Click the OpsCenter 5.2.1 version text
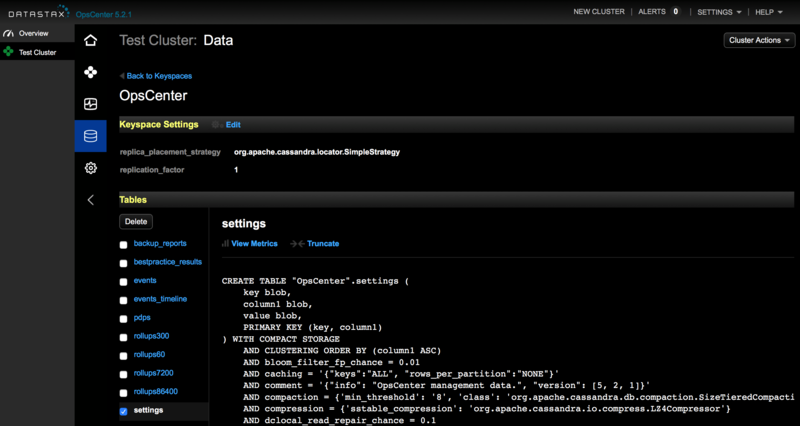This screenshot has height=426, width=800. [x=104, y=14]
